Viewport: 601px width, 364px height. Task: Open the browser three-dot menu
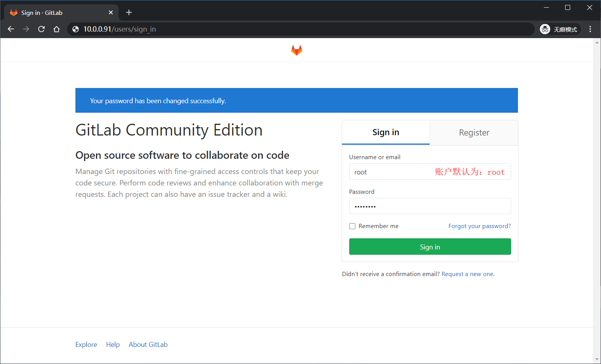tap(590, 29)
